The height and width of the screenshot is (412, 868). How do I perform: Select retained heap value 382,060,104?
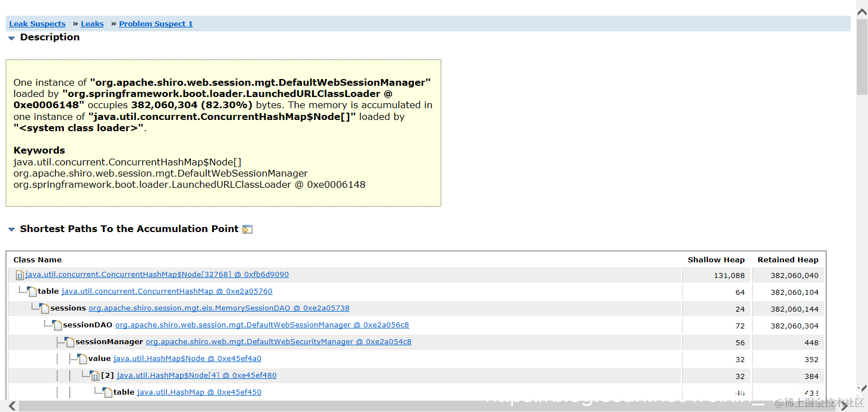click(x=795, y=292)
